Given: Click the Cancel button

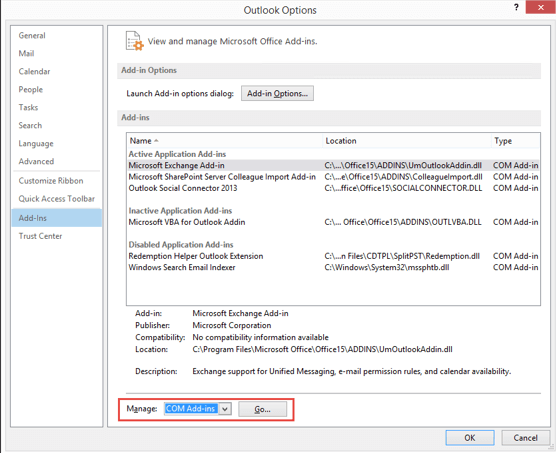Looking at the screenshot, I should pos(526,438).
